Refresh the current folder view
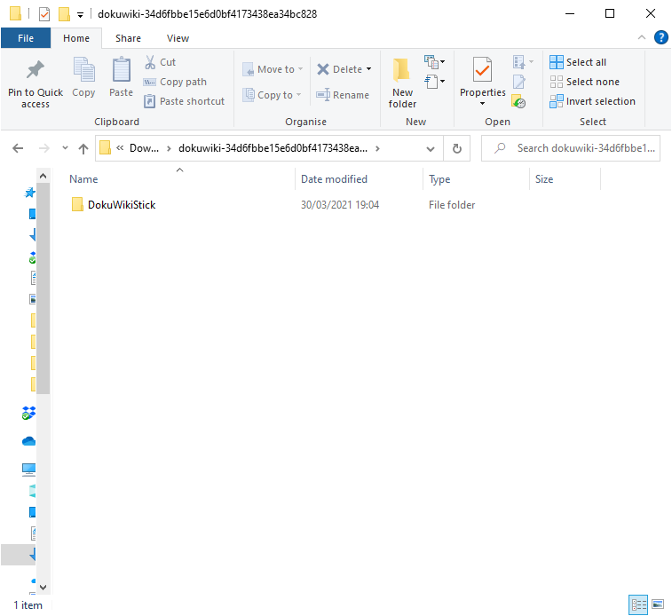The image size is (672, 616). point(457,148)
